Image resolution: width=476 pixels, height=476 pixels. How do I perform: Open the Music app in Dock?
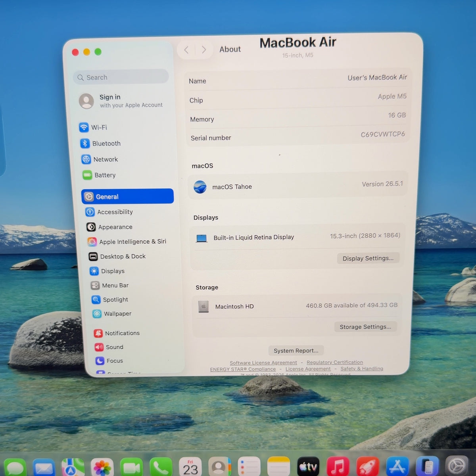(x=338, y=466)
